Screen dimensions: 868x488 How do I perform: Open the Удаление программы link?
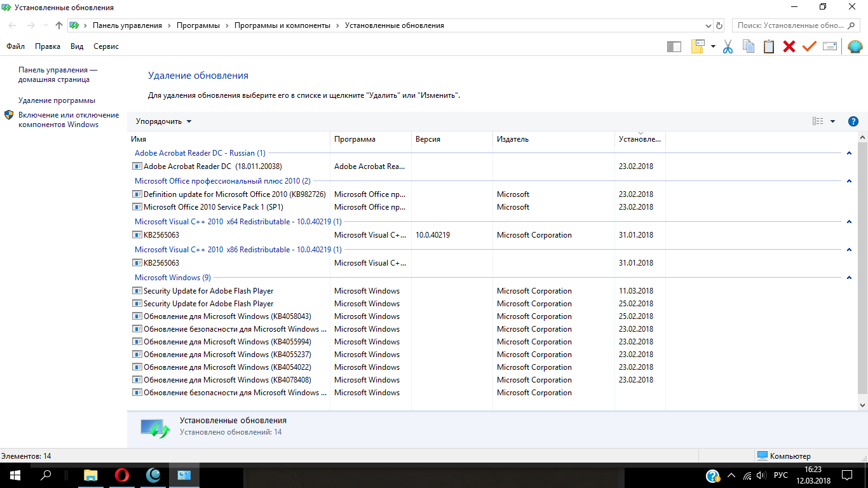point(57,100)
